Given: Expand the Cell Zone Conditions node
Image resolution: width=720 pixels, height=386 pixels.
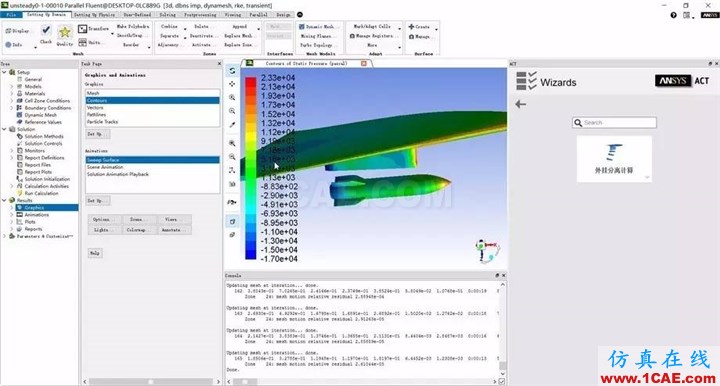Looking at the screenshot, I should [12, 101].
